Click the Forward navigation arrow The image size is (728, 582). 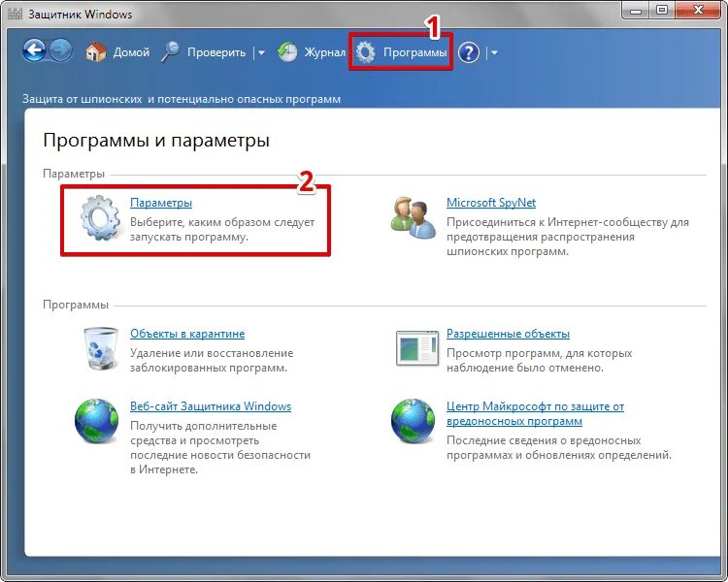click(x=61, y=51)
